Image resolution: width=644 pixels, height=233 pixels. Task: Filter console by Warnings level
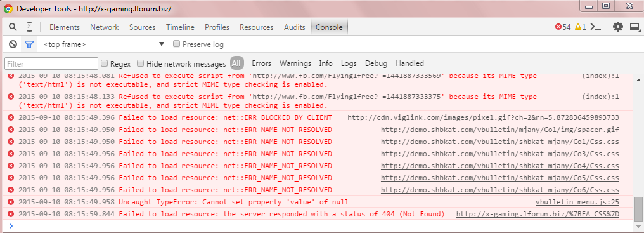click(295, 63)
